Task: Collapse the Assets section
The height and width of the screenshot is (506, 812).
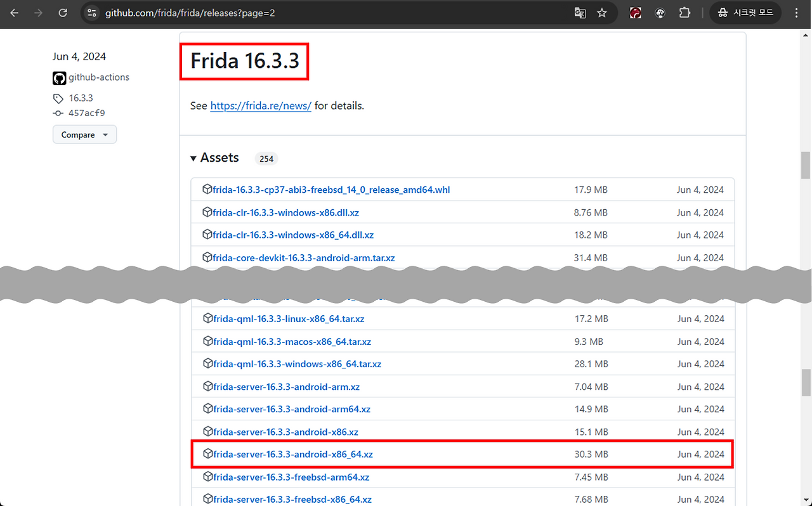Action: pyautogui.click(x=214, y=158)
